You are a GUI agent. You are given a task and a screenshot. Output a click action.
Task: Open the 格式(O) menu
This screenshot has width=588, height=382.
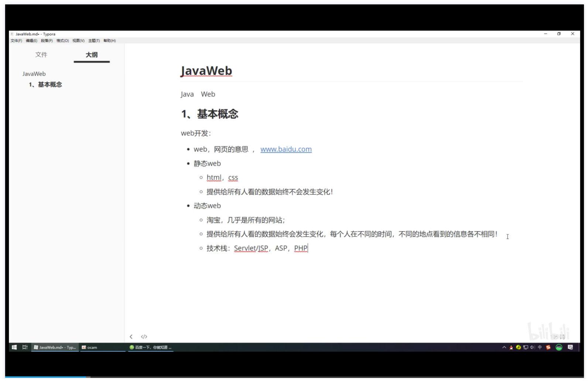click(63, 41)
